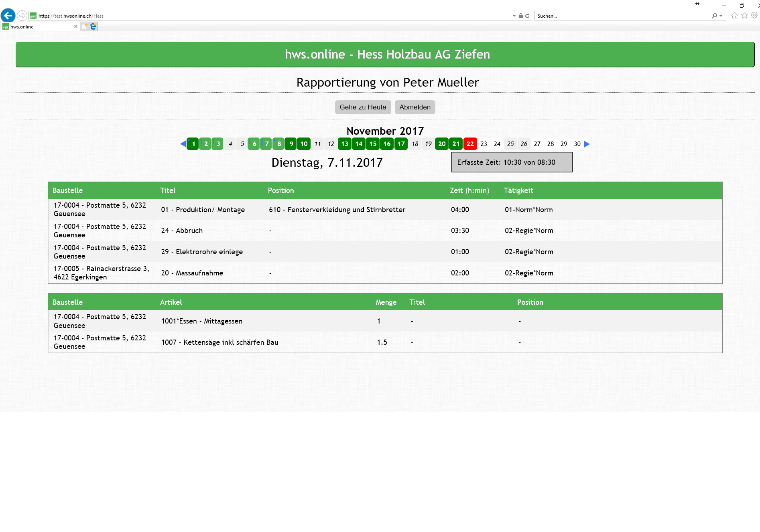Click the 'Zeit (h:min)' column header
Screen dimensions: 760x532
coord(469,190)
